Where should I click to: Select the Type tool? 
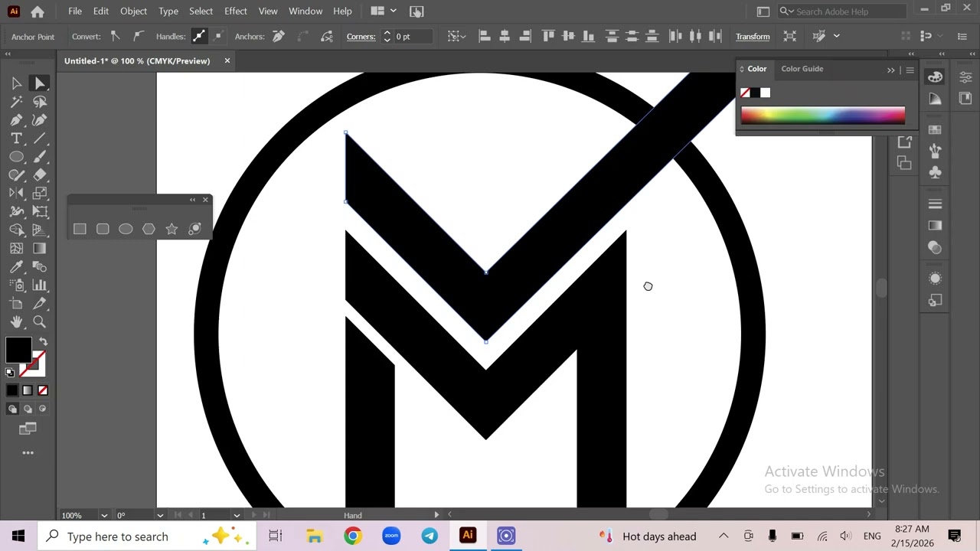coord(17,139)
